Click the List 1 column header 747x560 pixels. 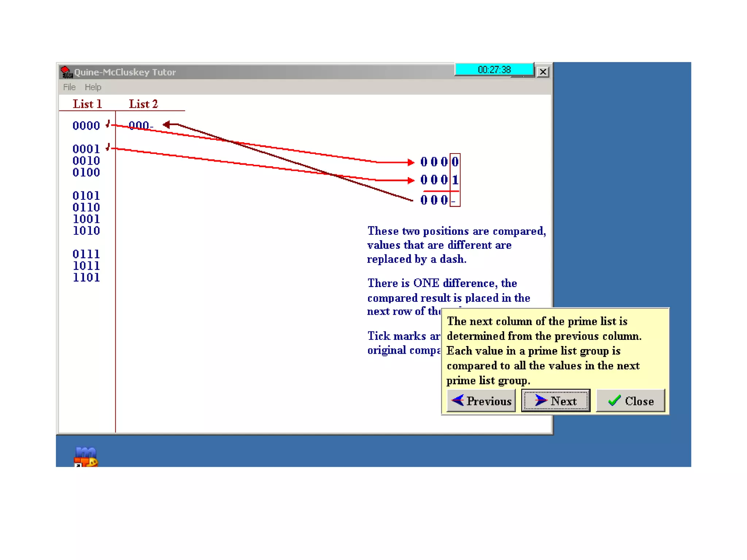87,104
